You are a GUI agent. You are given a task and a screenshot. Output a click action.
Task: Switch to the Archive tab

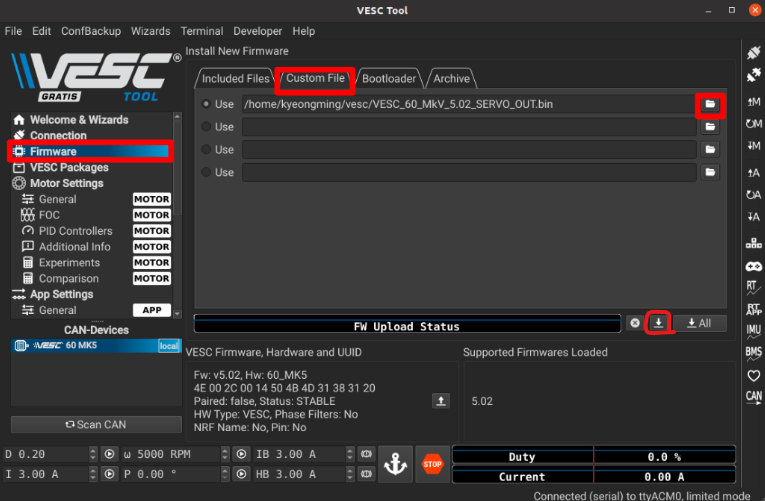(x=451, y=79)
